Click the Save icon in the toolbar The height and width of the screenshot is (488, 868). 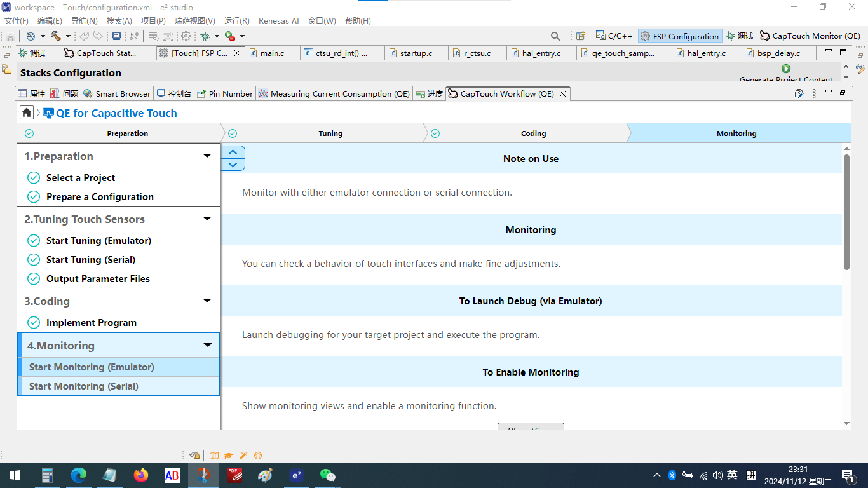10,36
